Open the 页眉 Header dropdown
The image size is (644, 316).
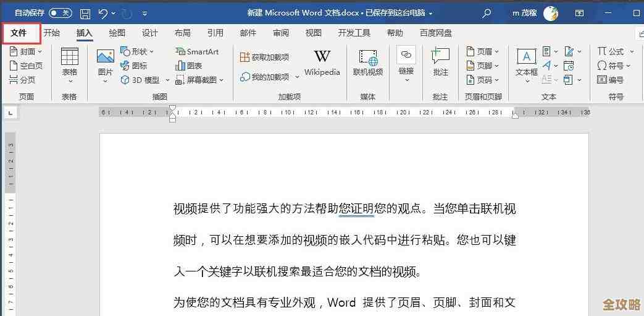(x=483, y=51)
